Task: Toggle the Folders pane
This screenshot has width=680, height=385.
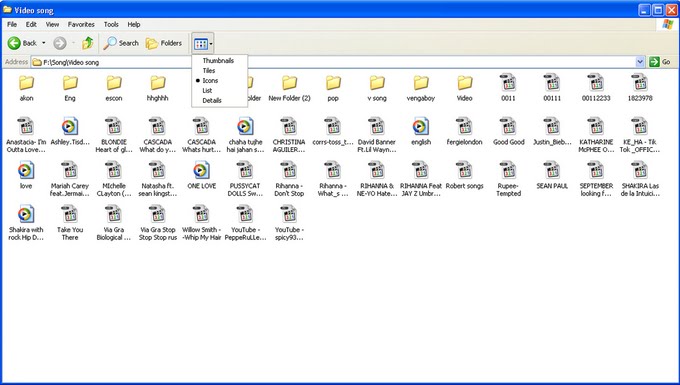Action: click(164, 43)
